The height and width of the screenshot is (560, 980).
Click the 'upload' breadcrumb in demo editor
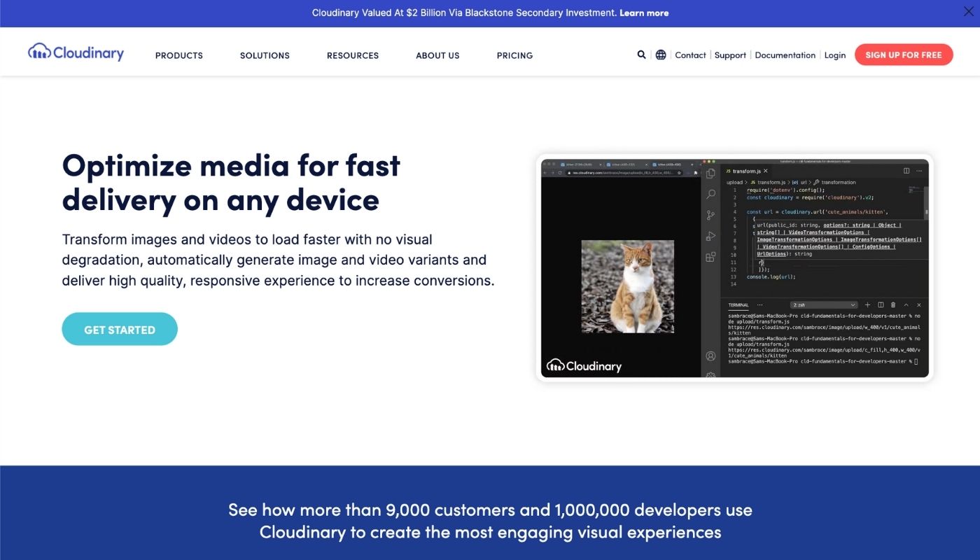(734, 182)
